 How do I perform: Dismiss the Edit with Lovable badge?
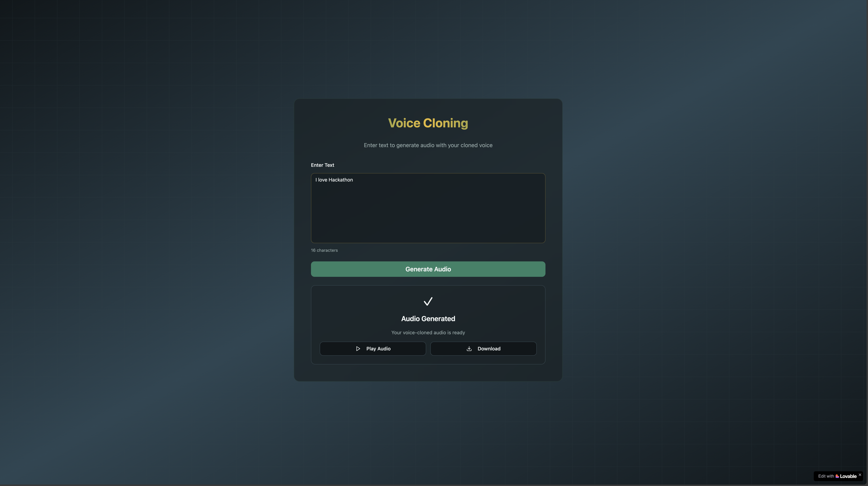click(x=860, y=475)
